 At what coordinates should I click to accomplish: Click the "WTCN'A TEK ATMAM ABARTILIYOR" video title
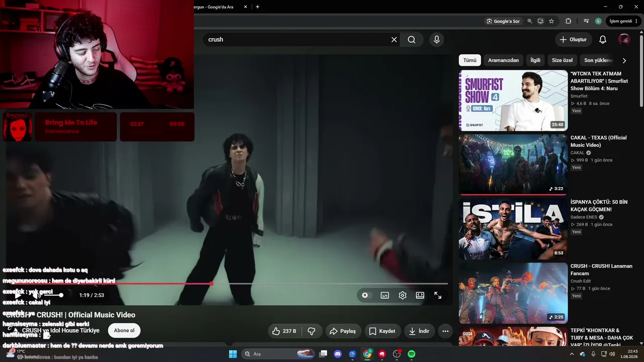tap(599, 81)
